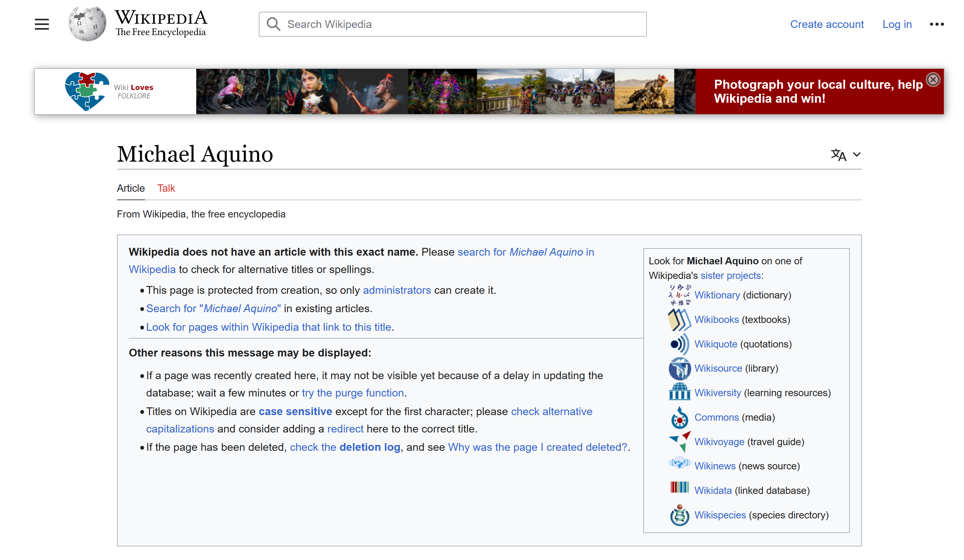Viewport: 964px width, 560px height.
Task: Click the banner photo of the woman with a red-painted hand
Action: pyautogui.click(x=302, y=92)
